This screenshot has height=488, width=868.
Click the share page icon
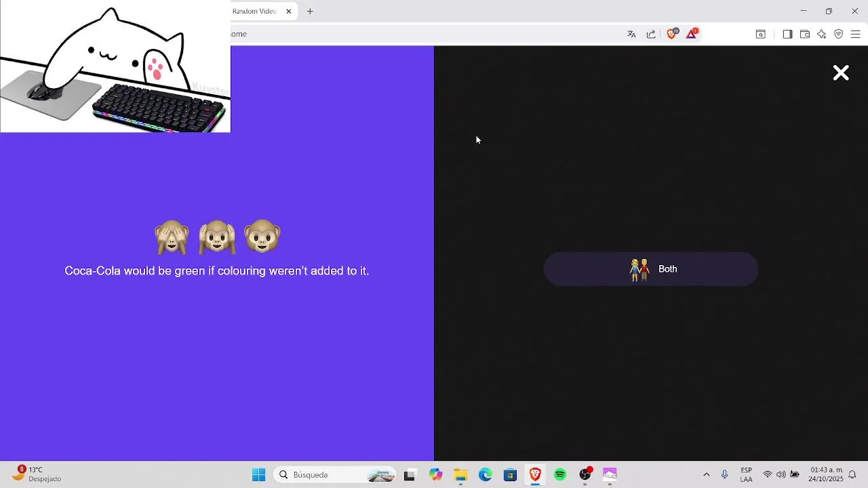coord(651,34)
